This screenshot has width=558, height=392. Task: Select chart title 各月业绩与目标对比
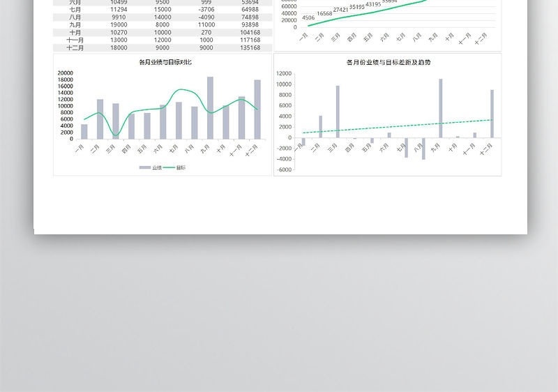click(x=165, y=63)
